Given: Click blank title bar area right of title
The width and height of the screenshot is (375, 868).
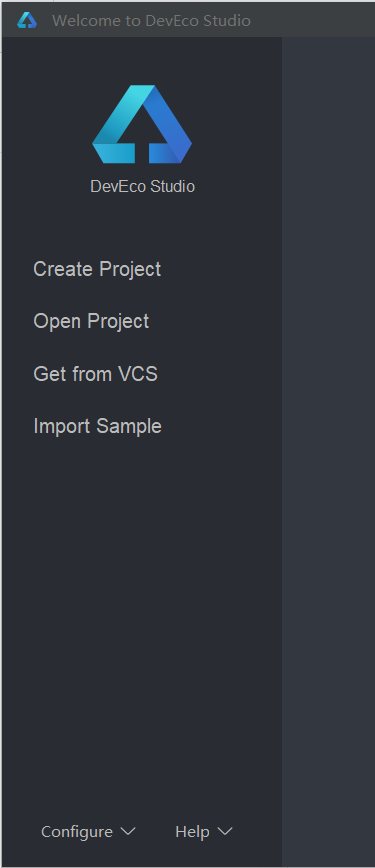Looking at the screenshot, I should coord(313,20).
